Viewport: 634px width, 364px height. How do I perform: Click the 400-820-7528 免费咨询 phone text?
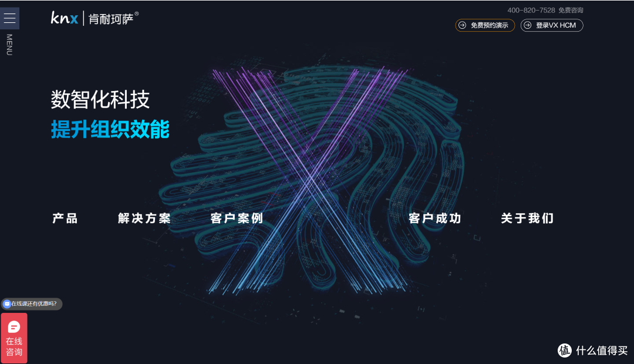[545, 10]
